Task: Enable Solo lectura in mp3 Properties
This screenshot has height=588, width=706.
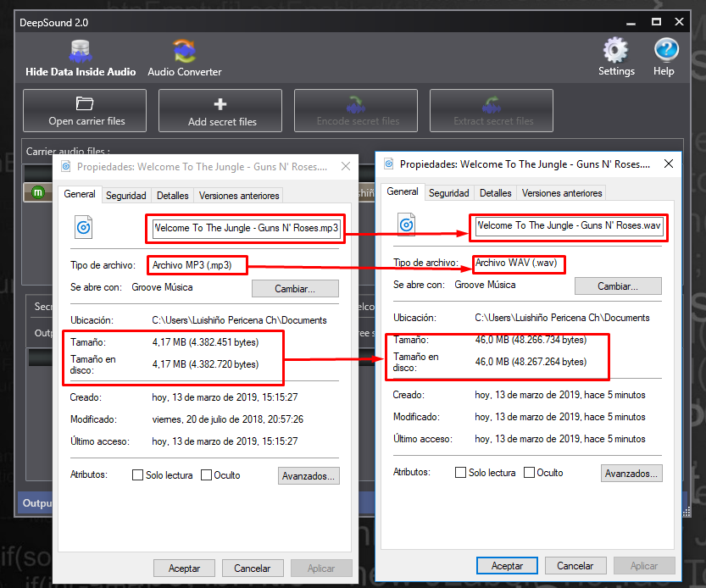Action: pos(138,475)
